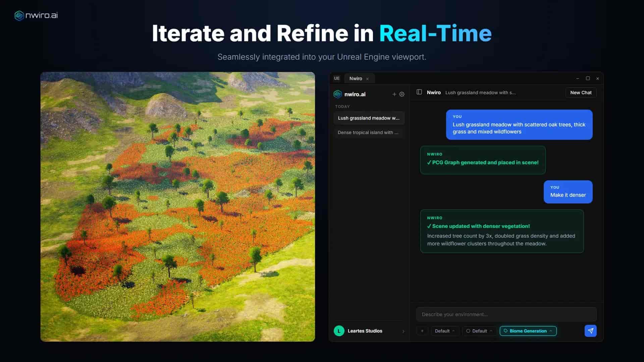
Task: Click the first user message about oak trees
Action: tap(519, 125)
